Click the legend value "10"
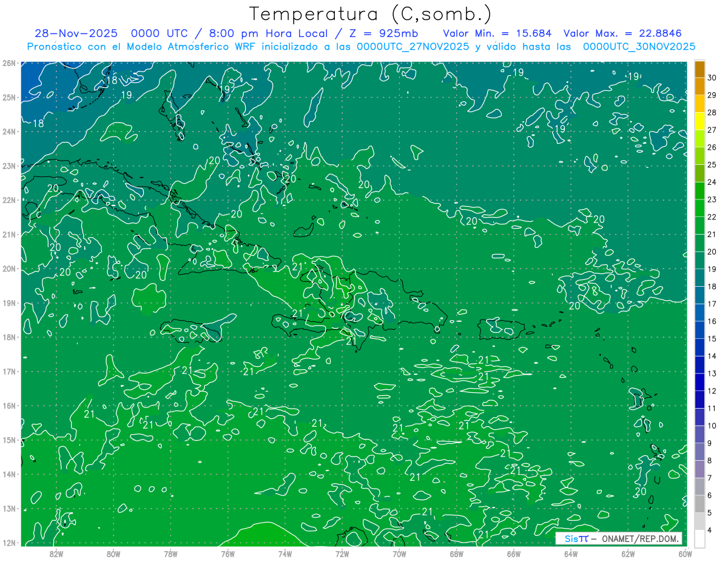Image resolution: width=728 pixels, height=562 pixels. tap(712, 426)
